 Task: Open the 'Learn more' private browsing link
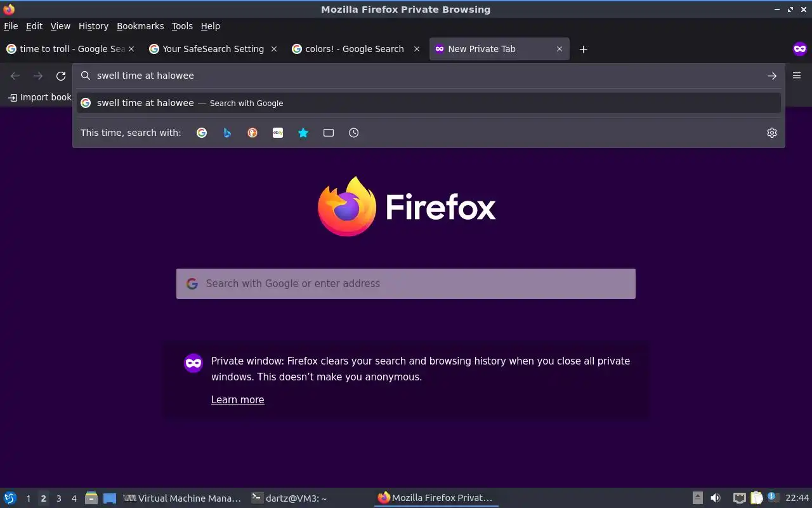(x=238, y=399)
